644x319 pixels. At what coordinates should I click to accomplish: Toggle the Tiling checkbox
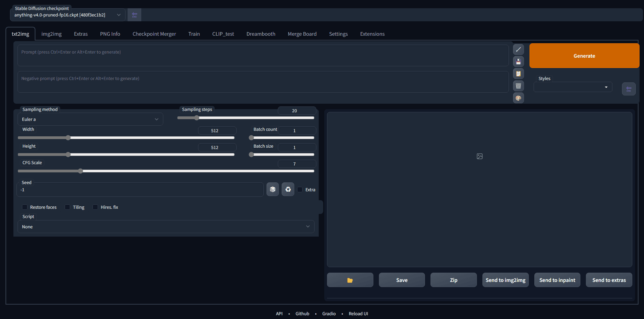68,207
